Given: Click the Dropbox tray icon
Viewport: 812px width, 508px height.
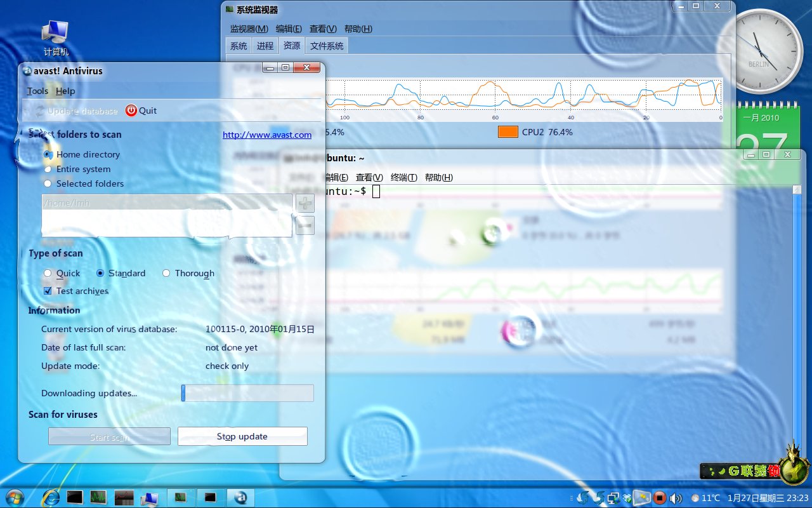Looking at the screenshot, I should [628, 498].
